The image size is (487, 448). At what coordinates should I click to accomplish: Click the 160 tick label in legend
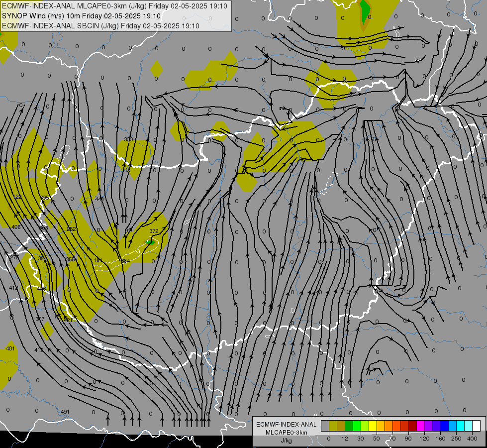pyautogui.click(x=440, y=439)
